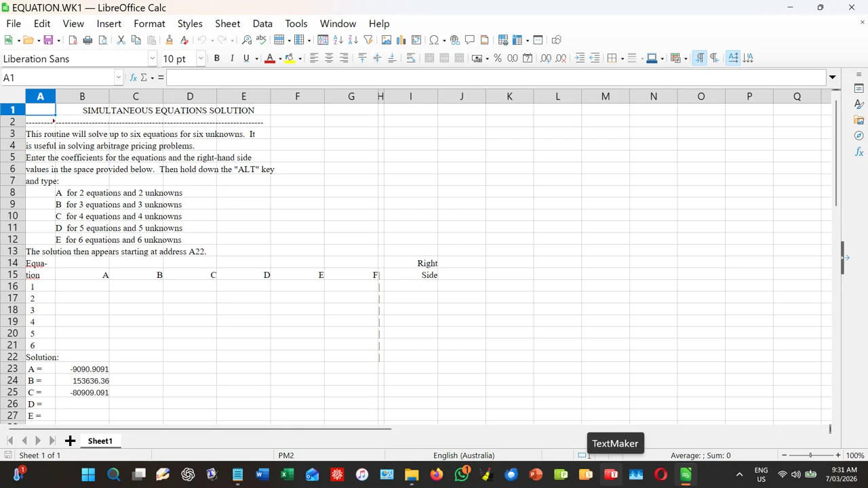868x488 pixels.
Task: Click the AutoFilter funnel icon
Action: coord(368,40)
